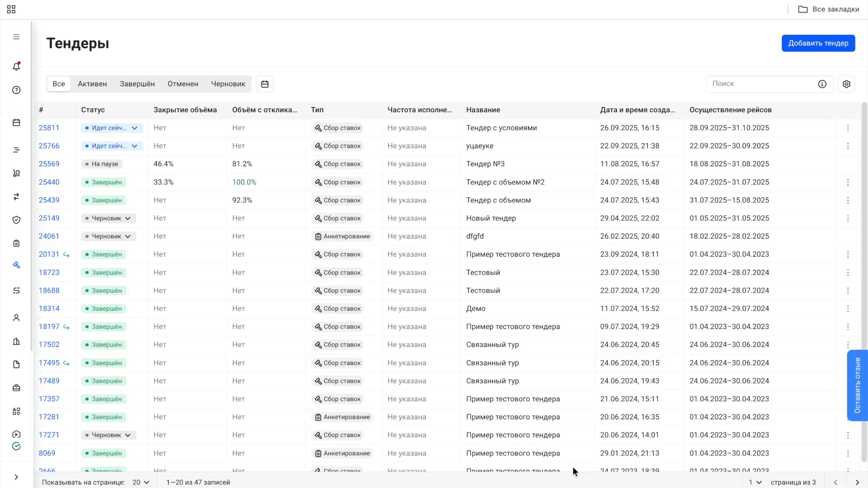Screen dimensions: 868x488
Task: Click the calendar filter icon beside tabs
Action: (265, 84)
